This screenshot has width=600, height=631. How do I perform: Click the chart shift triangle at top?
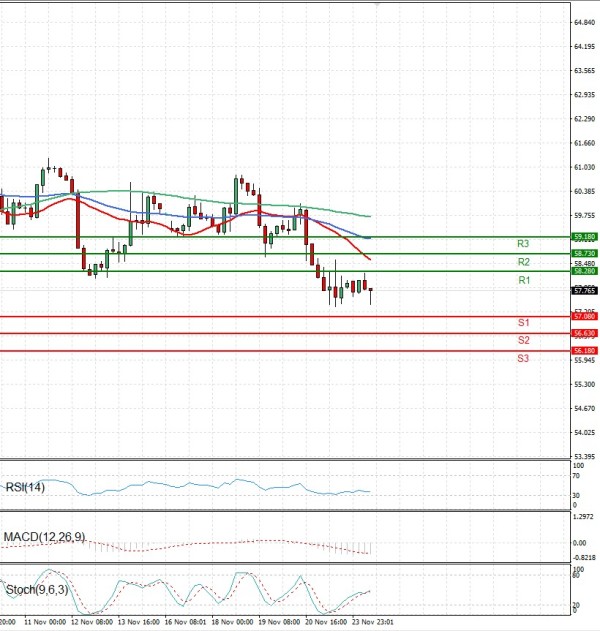[377, 4]
